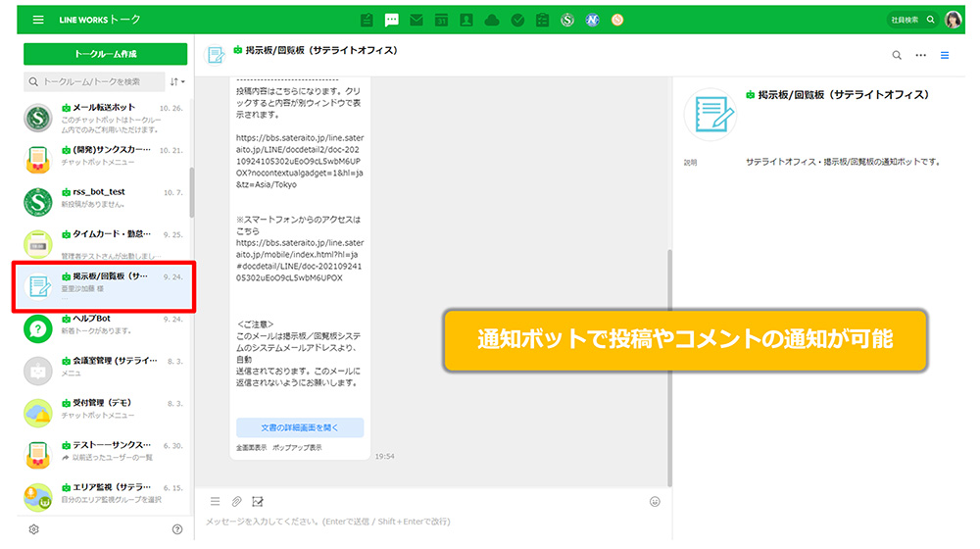Image resolution: width=980 pixels, height=549 pixels.
Task: Click the chat header bulletin board icon
Action: pos(216,55)
